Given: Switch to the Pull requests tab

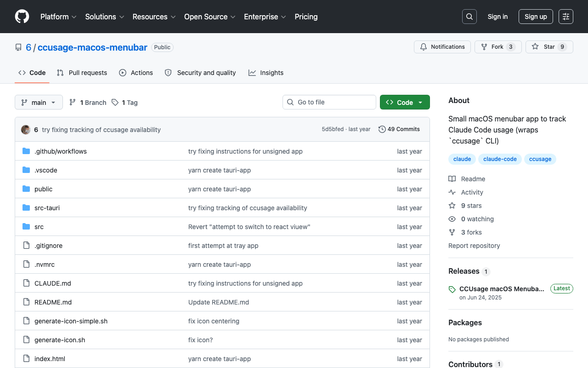Looking at the screenshot, I should coord(82,73).
